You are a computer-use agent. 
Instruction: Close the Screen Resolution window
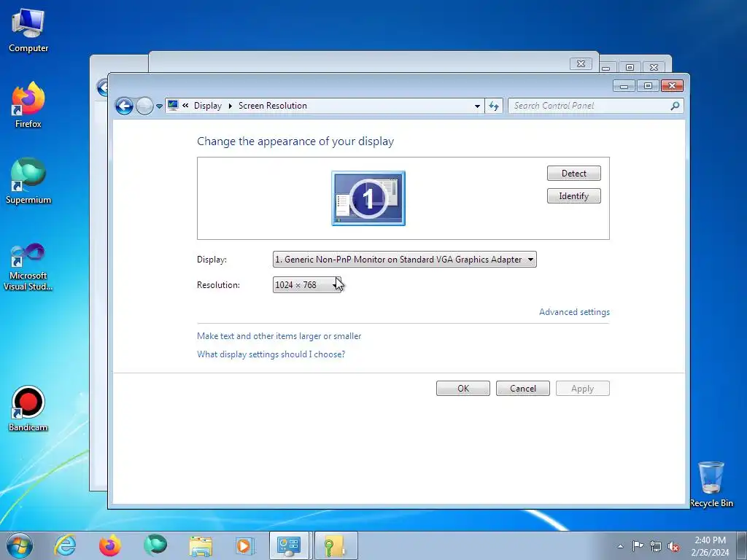672,86
